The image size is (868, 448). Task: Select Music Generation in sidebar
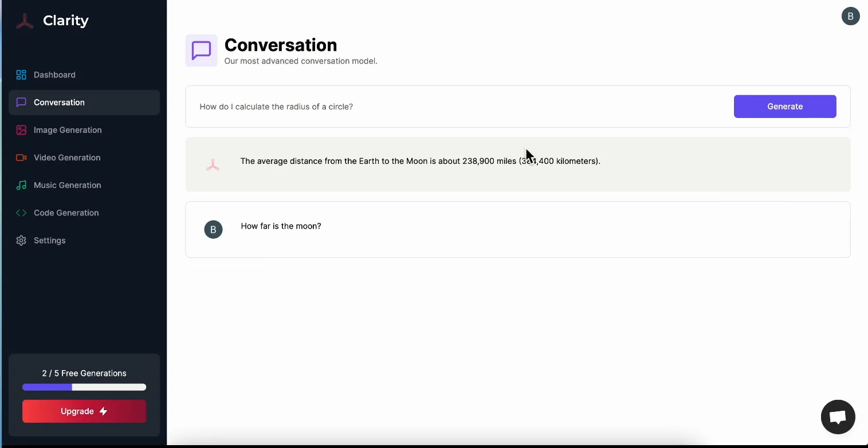point(67,185)
